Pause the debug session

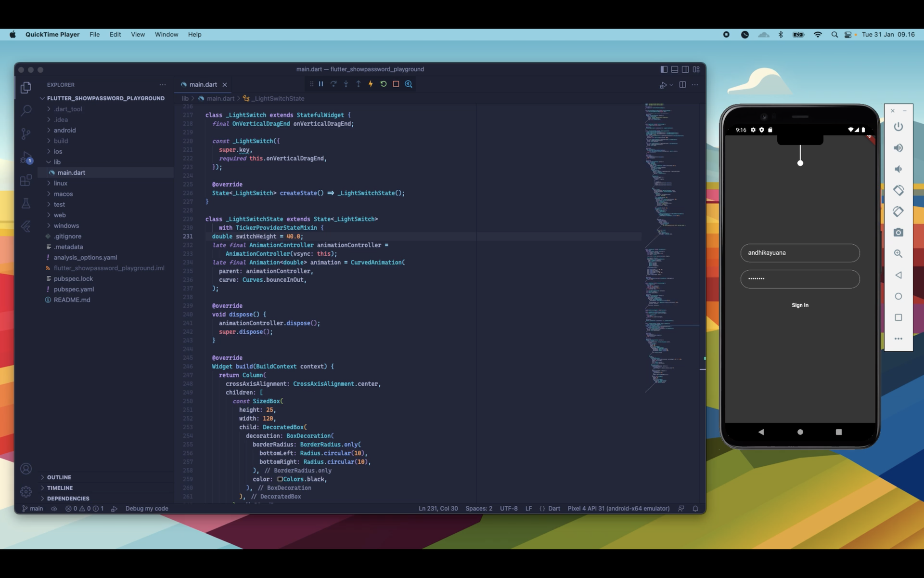[321, 84]
